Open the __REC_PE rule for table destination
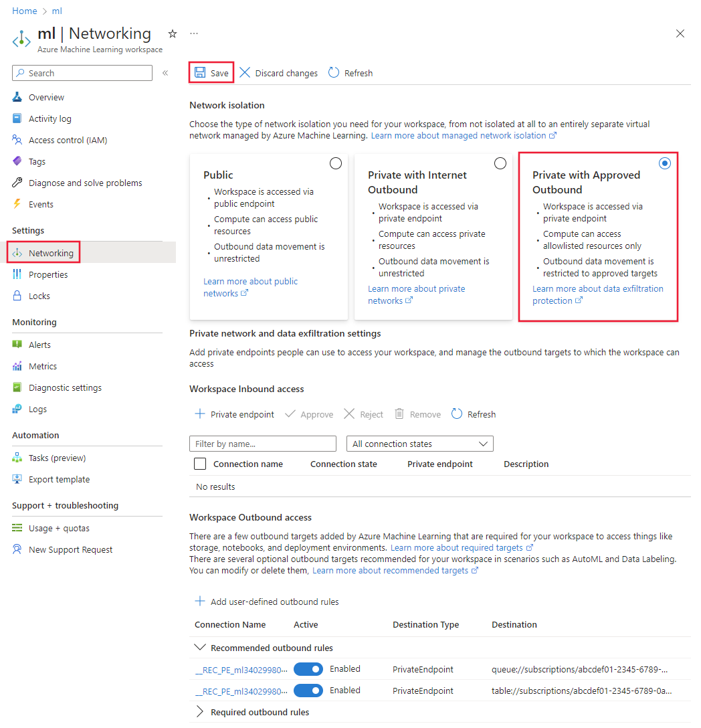 [x=241, y=691]
